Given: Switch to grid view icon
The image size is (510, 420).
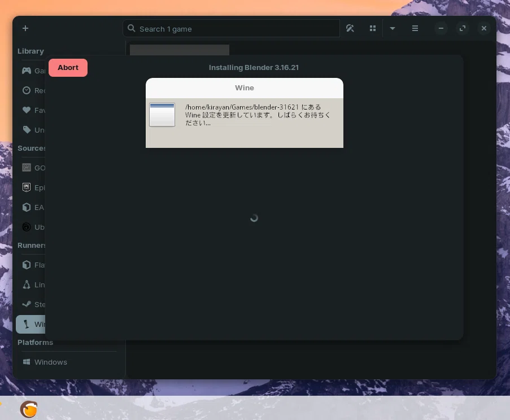Looking at the screenshot, I should pyautogui.click(x=373, y=28).
